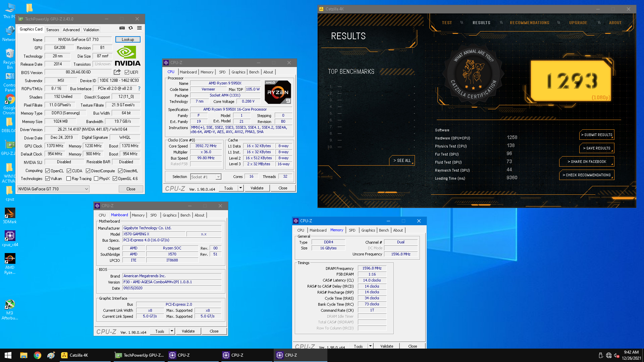The height and width of the screenshot is (362, 644).
Task: Toggle the PhysX checkbox
Action: (x=96, y=179)
